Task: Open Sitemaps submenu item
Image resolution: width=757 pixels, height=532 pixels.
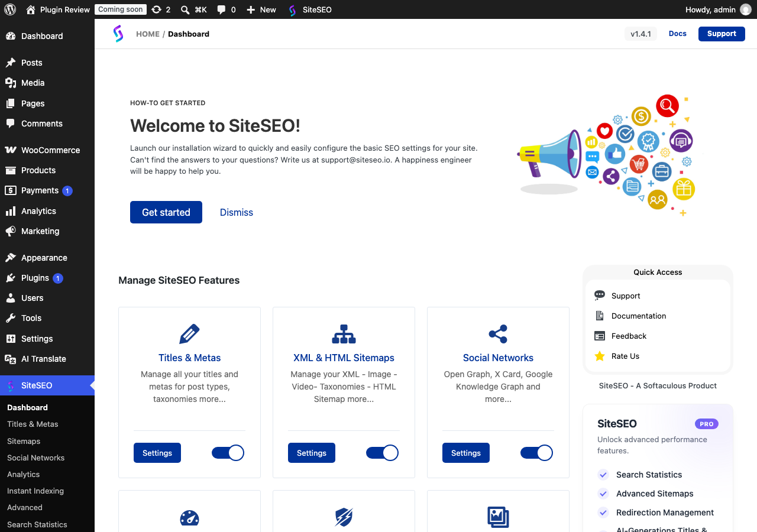Action: coord(24,441)
